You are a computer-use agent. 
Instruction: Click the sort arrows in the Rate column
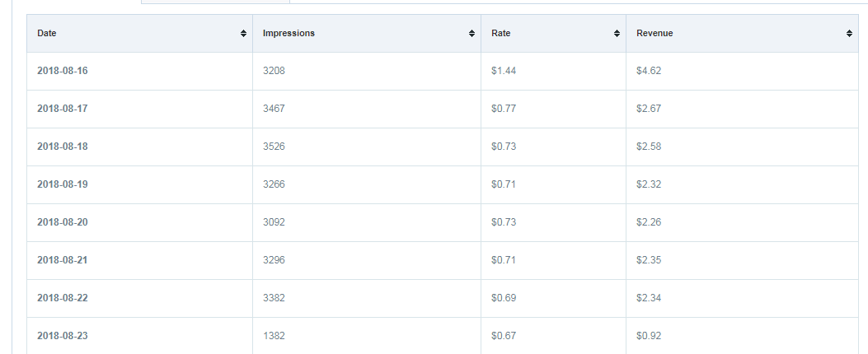(x=617, y=34)
